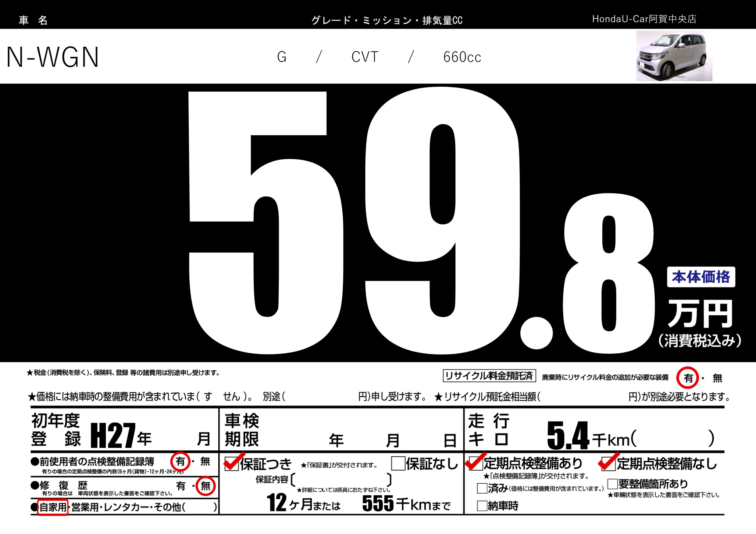The height and width of the screenshot is (534, 756).
Task: Click the N-WGN car photo thumbnail
Action: pos(674,56)
